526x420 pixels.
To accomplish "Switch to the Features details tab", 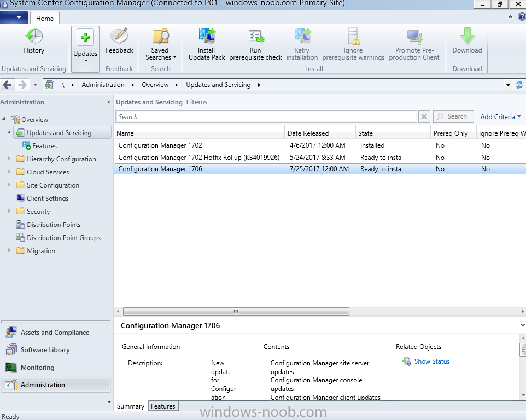I will 163,406.
